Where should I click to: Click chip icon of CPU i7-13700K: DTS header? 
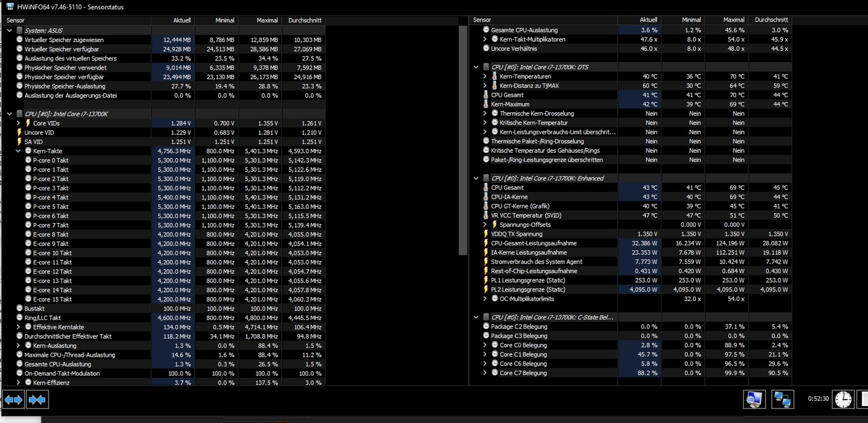point(486,67)
